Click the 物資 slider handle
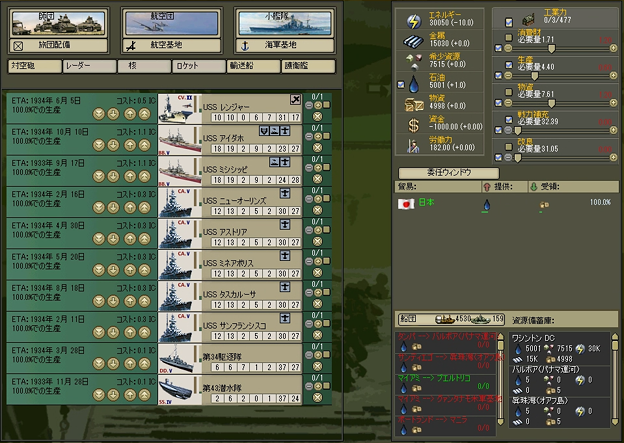Viewport: 624px width, 443px height. [x=552, y=103]
